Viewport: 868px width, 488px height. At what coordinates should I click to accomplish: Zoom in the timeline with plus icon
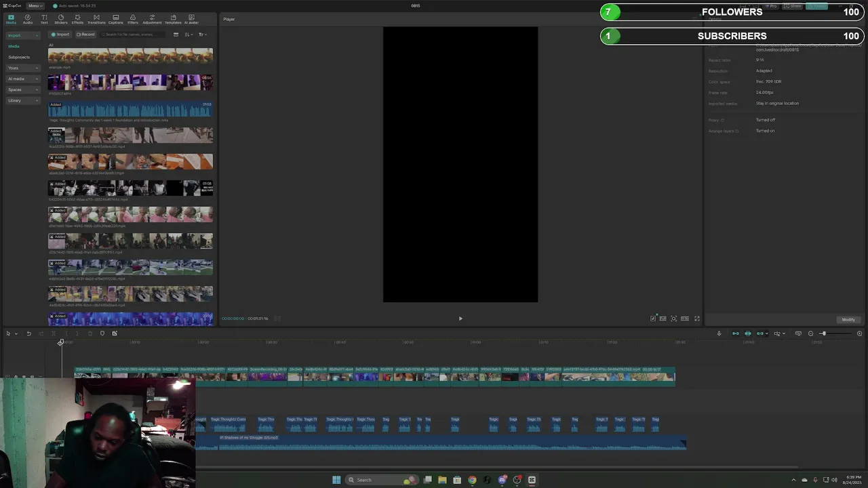[859, 333]
